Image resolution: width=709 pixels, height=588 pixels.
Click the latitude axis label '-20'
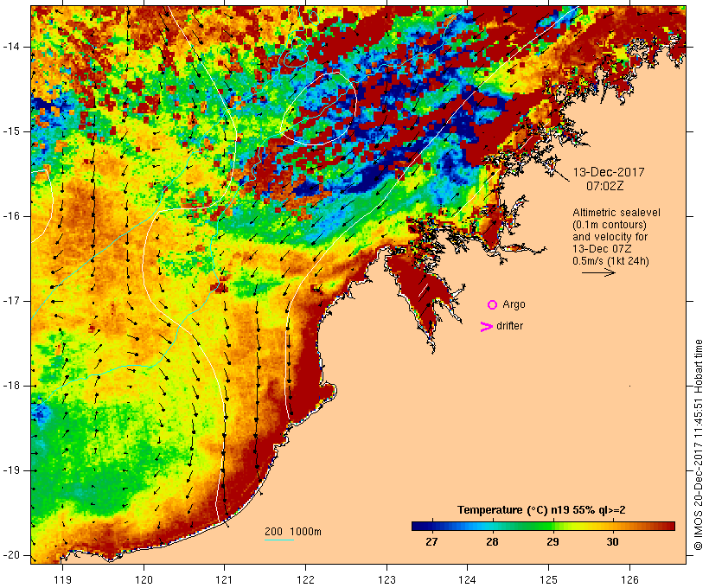tap(11, 555)
